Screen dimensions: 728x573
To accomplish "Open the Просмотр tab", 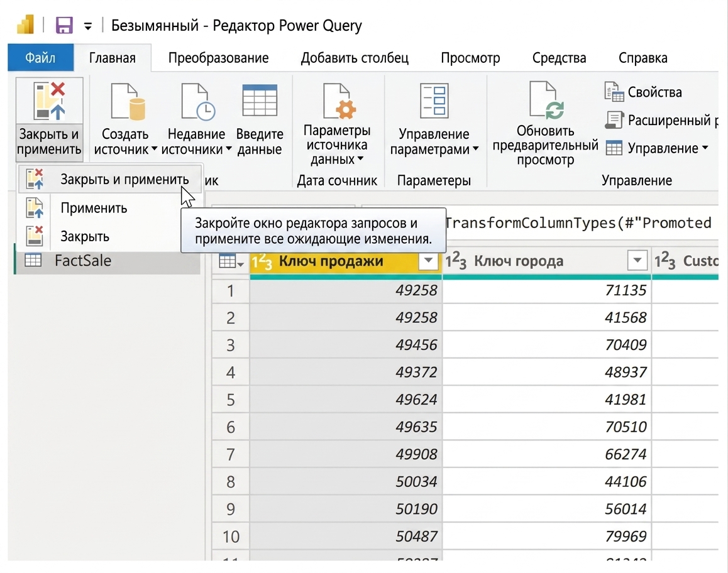I will pos(470,58).
